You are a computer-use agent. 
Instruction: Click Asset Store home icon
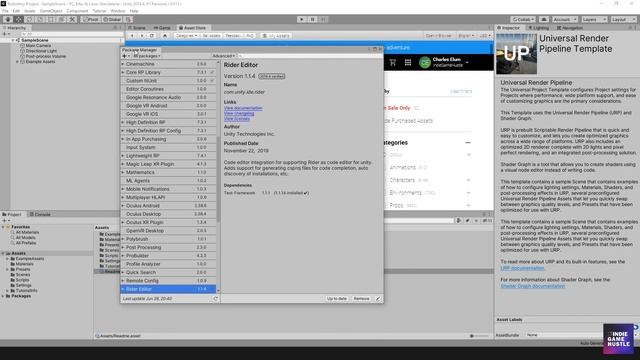165,36
